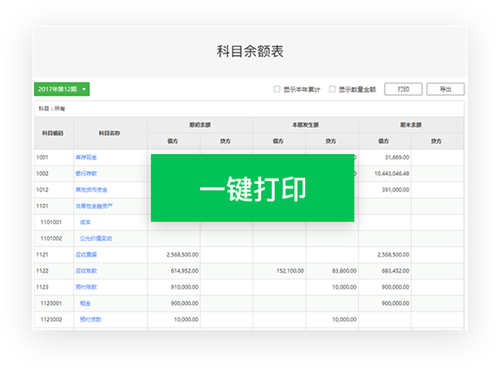Click period credit 83,600.00 in row 1122
The width and height of the screenshot is (500, 369).
pyautogui.click(x=344, y=271)
